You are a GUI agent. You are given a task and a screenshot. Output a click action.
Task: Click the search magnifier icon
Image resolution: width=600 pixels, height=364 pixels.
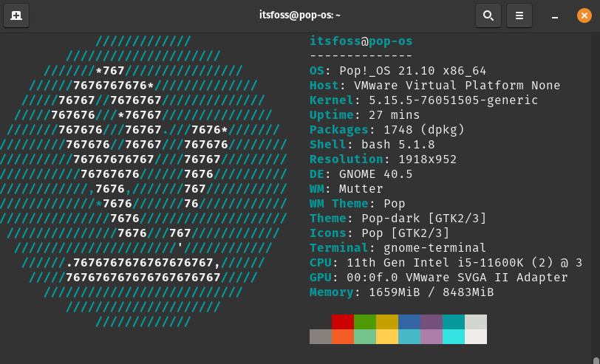point(488,15)
